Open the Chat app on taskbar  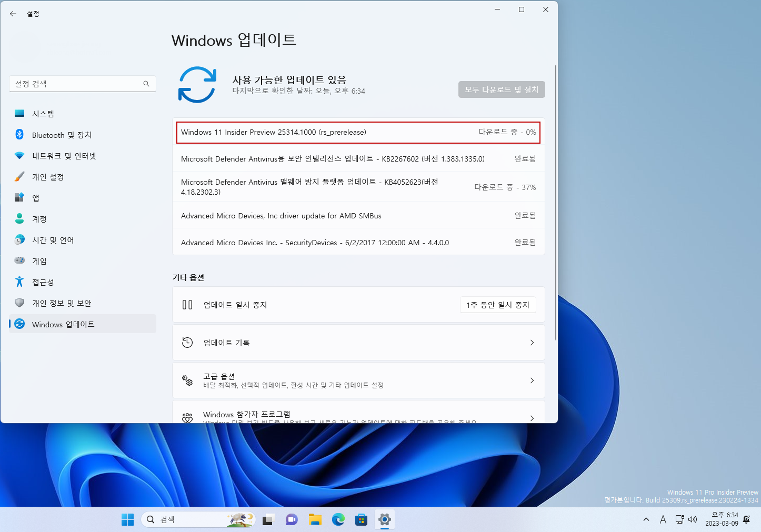click(x=292, y=519)
